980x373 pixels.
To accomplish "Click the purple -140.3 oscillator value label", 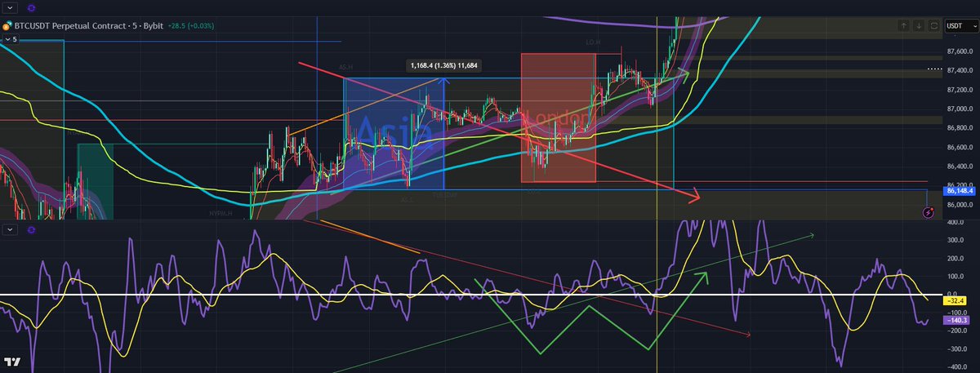I will click(x=957, y=320).
